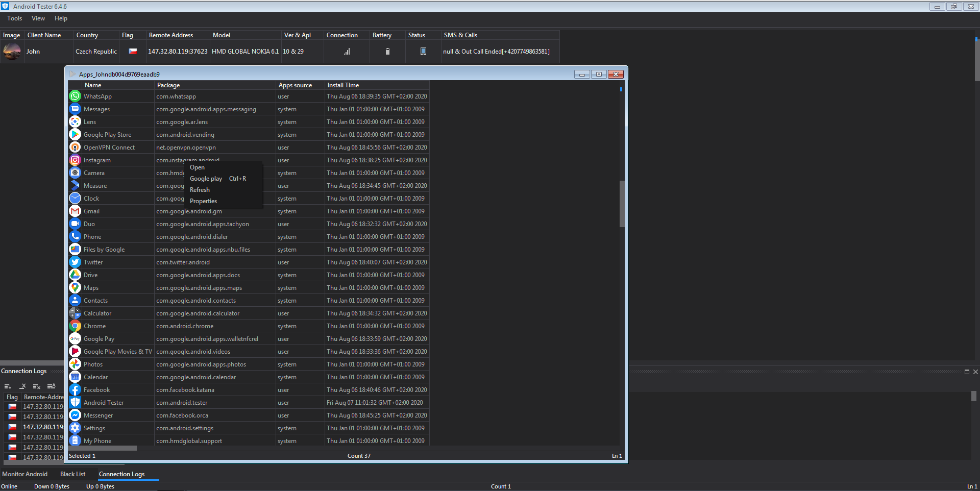
Task: Click the apps list horizontal scrollbar thumb
Action: tap(103, 448)
